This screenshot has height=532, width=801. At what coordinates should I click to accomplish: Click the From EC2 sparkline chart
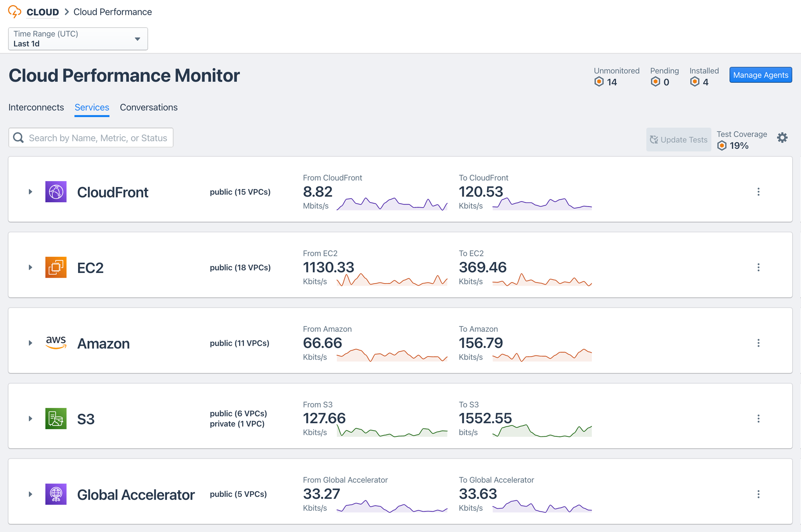(x=392, y=279)
